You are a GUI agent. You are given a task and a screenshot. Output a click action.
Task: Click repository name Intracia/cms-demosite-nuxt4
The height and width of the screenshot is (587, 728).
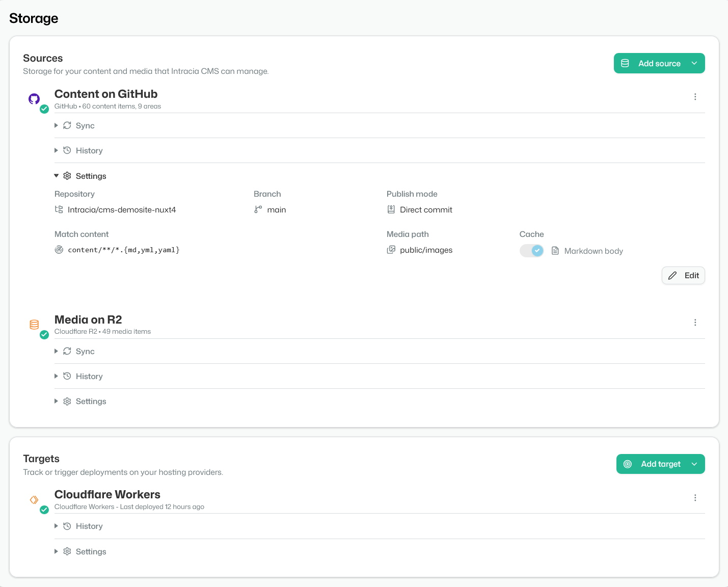click(x=122, y=209)
